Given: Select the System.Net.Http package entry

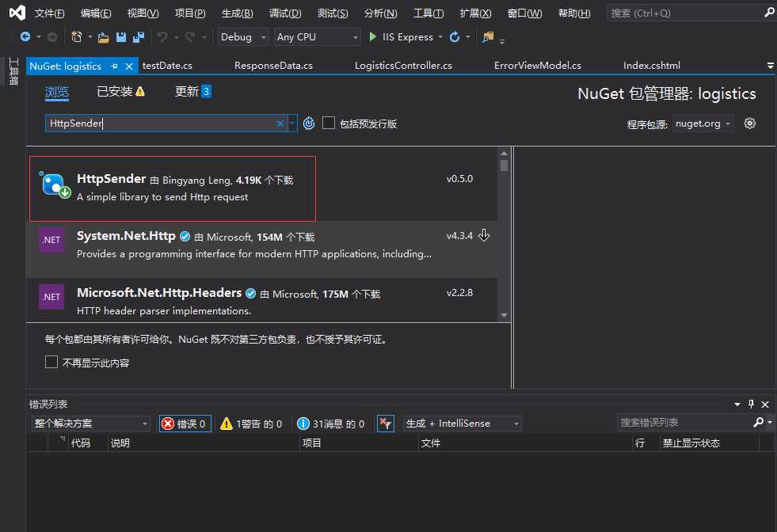Looking at the screenshot, I should pos(261,249).
